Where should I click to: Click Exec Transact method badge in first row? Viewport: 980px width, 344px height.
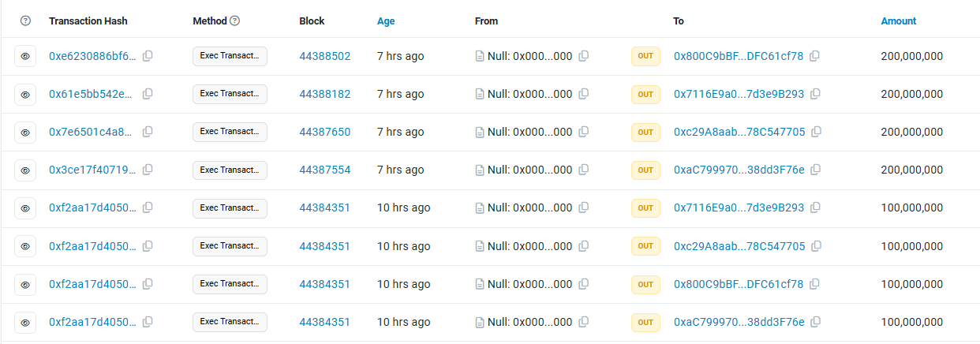coord(230,56)
